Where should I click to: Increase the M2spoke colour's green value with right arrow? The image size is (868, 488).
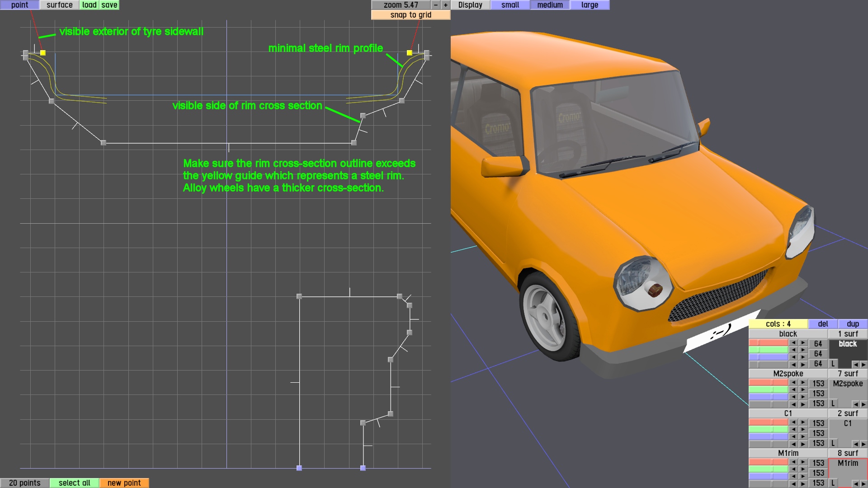[x=803, y=389]
